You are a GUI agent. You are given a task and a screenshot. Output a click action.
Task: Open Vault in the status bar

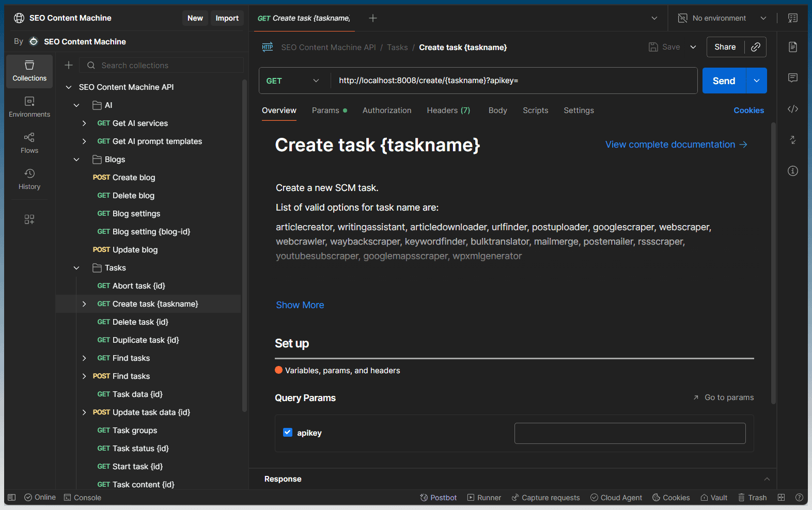pyautogui.click(x=714, y=498)
